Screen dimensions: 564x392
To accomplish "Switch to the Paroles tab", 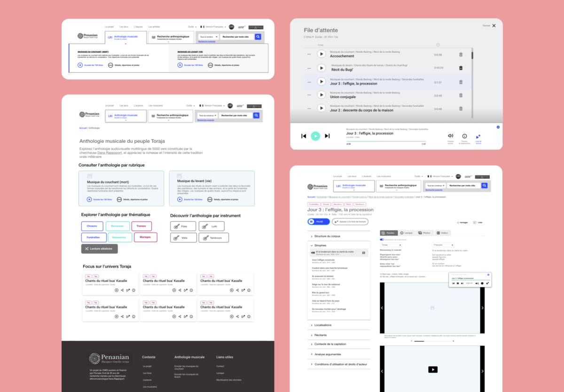I will click(389, 233).
